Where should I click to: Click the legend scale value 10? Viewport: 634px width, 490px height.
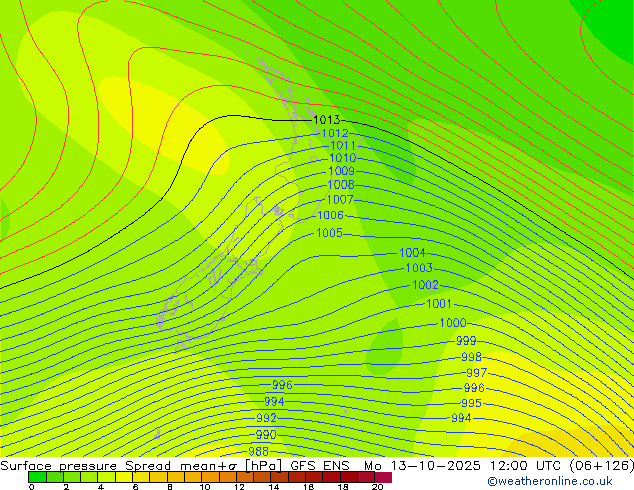click(205, 487)
